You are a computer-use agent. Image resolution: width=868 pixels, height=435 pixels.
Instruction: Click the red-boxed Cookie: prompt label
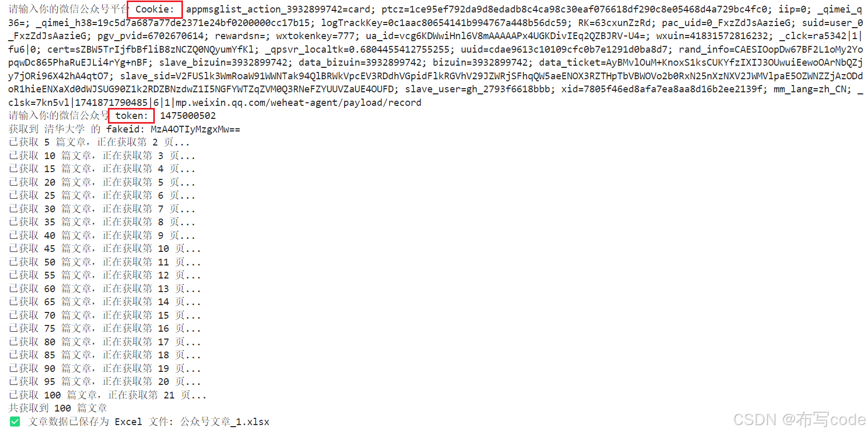(155, 9)
